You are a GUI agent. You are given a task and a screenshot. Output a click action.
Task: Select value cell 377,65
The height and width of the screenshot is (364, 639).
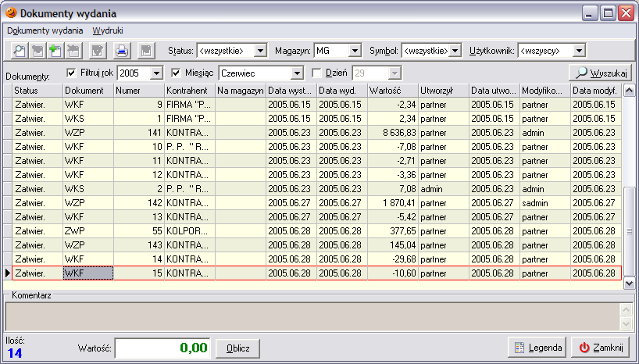tap(393, 231)
